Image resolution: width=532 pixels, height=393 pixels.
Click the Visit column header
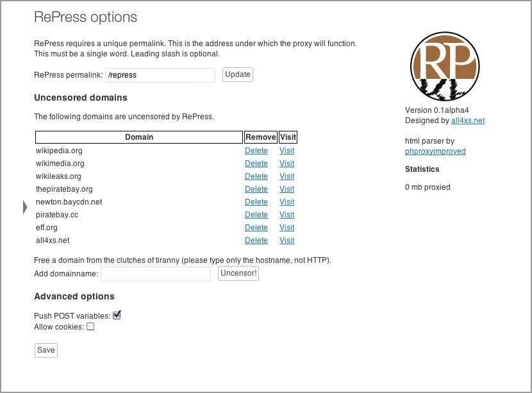(288, 137)
